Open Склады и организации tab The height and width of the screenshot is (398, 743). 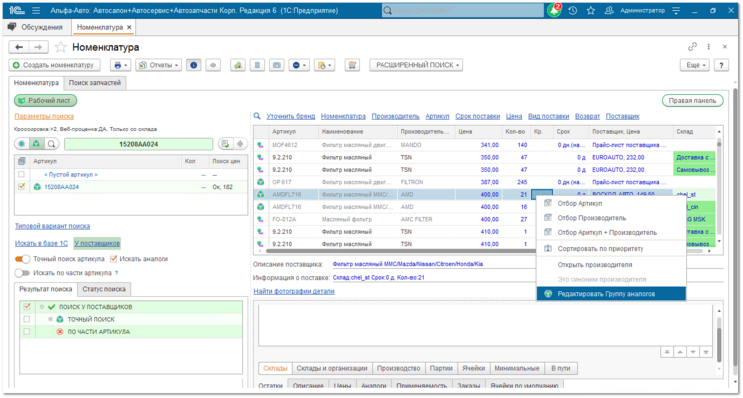[x=332, y=368]
